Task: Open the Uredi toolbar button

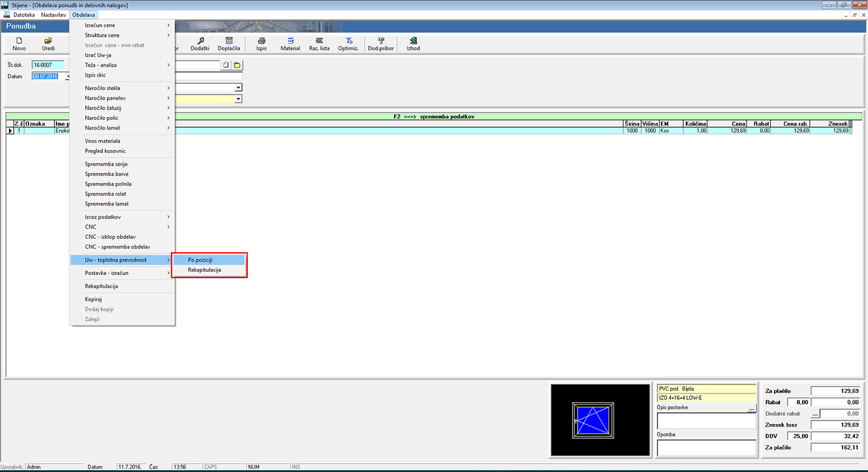Action: 48,44
